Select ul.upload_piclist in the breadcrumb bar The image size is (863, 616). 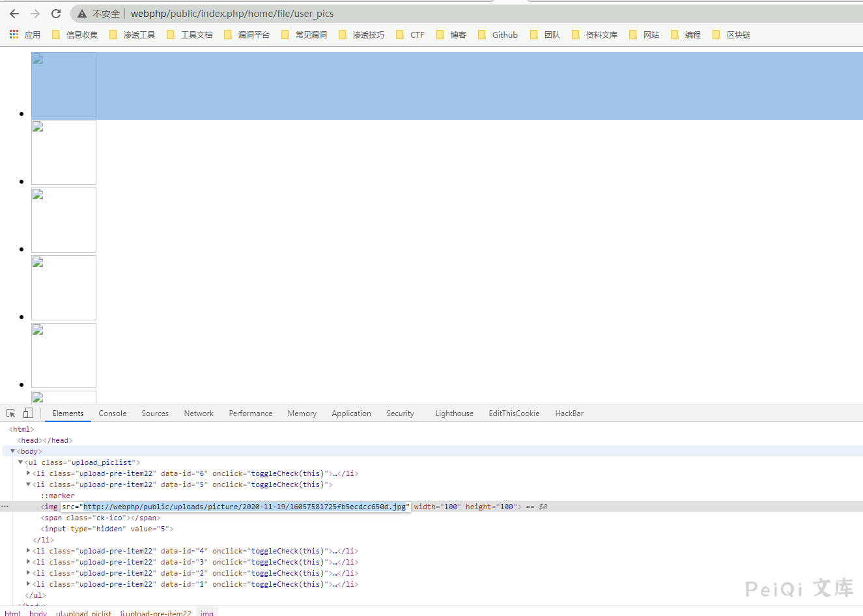(x=83, y=613)
